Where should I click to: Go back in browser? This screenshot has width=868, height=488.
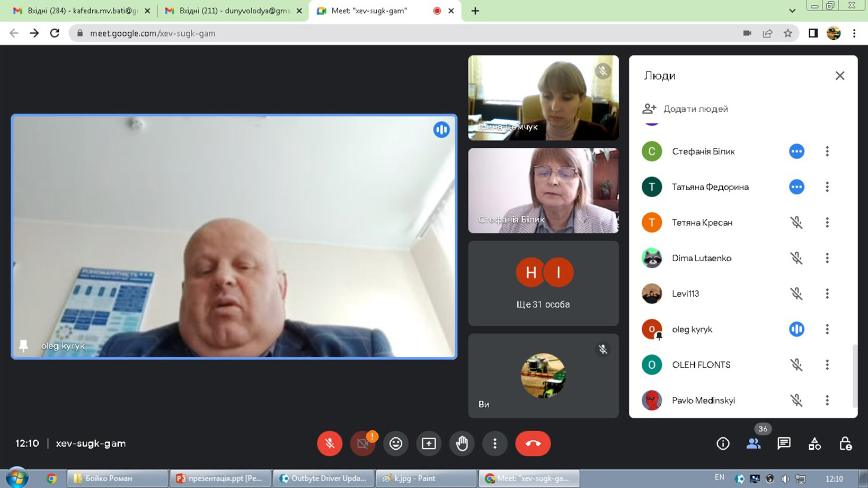[x=14, y=33]
